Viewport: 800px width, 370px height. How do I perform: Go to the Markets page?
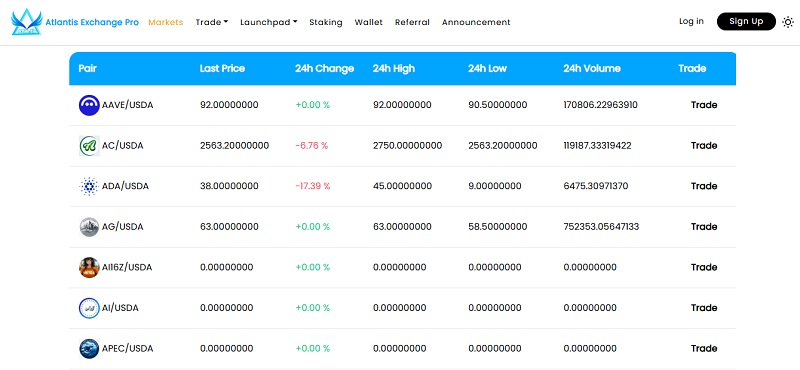click(x=165, y=22)
